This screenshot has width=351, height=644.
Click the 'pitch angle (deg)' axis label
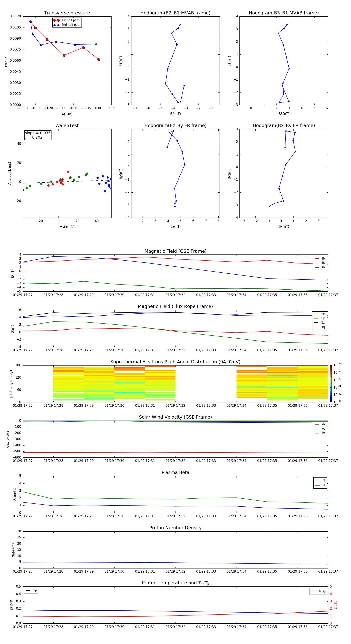[x=11, y=384]
